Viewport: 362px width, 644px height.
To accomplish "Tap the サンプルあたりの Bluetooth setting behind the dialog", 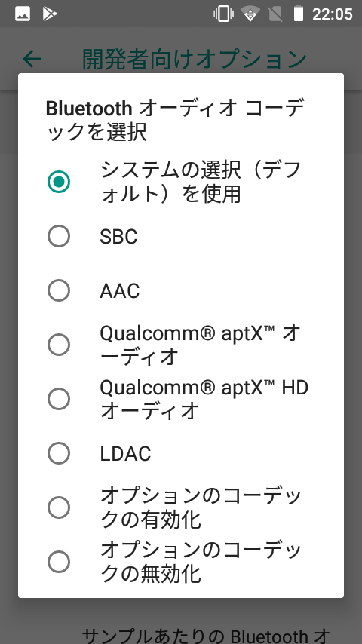I will pos(205,634).
